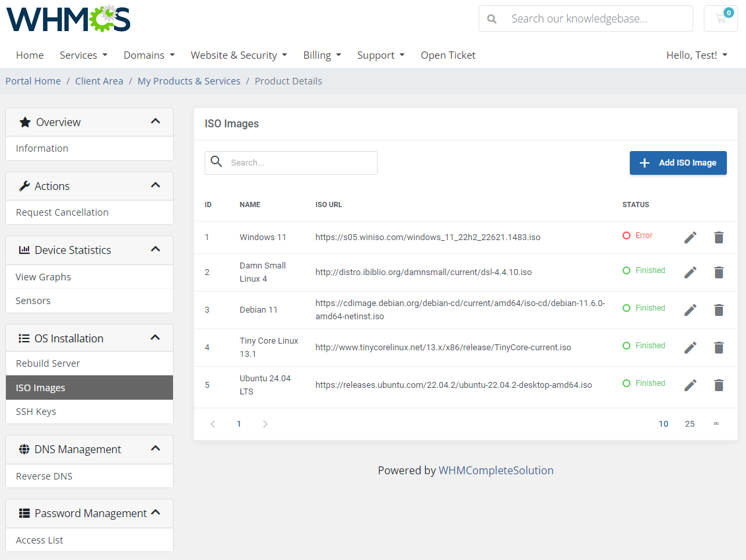This screenshot has height=560, width=746.
Task: Click the Add ISO Image button
Action: pyautogui.click(x=678, y=162)
